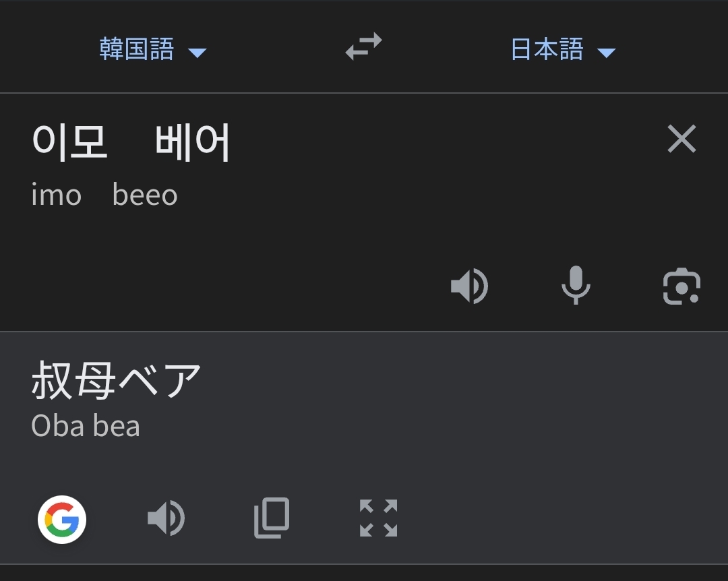Listen to the Japanese translation audio
The height and width of the screenshot is (581, 728).
coord(166,519)
